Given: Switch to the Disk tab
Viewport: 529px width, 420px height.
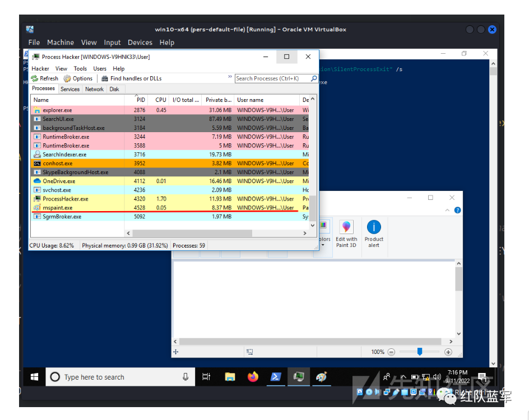Looking at the screenshot, I should click(114, 89).
